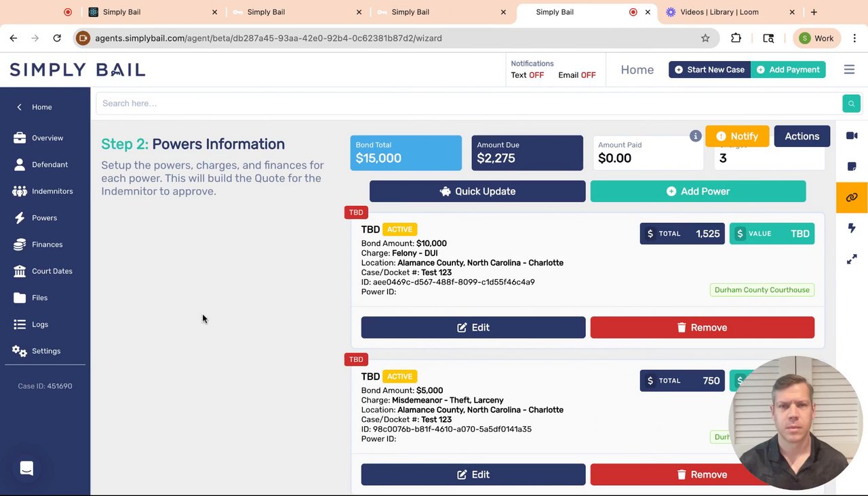Click the Add Payment button
This screenshot has width=868, height=496.
[788, 69]
